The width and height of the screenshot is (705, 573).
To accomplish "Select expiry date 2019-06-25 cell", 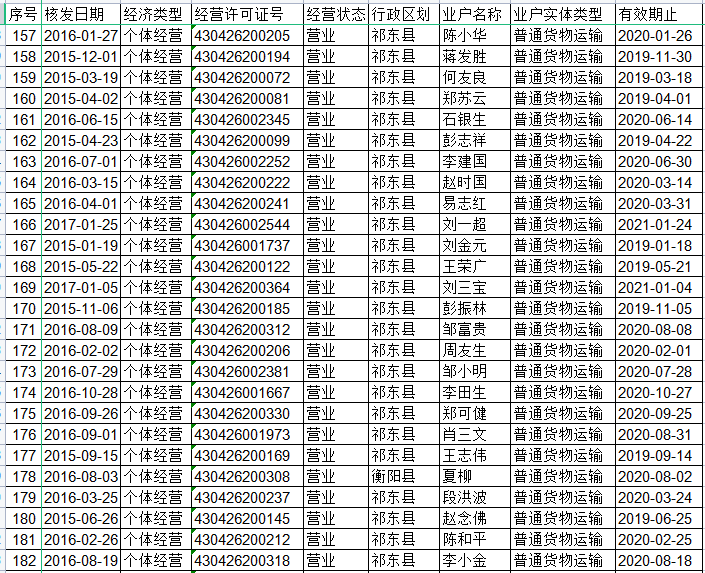I will click(654, 519).
